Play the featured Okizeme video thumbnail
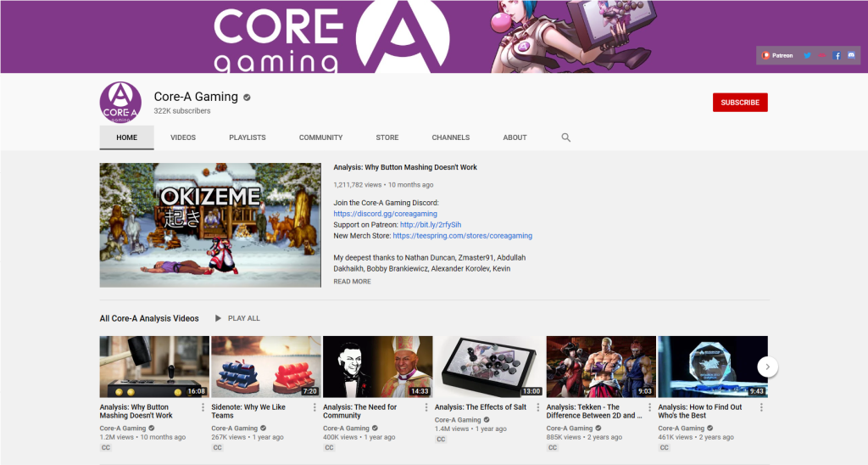Viewport: 868px width, 465px height. pyautogui.click(x=210, y=225)
